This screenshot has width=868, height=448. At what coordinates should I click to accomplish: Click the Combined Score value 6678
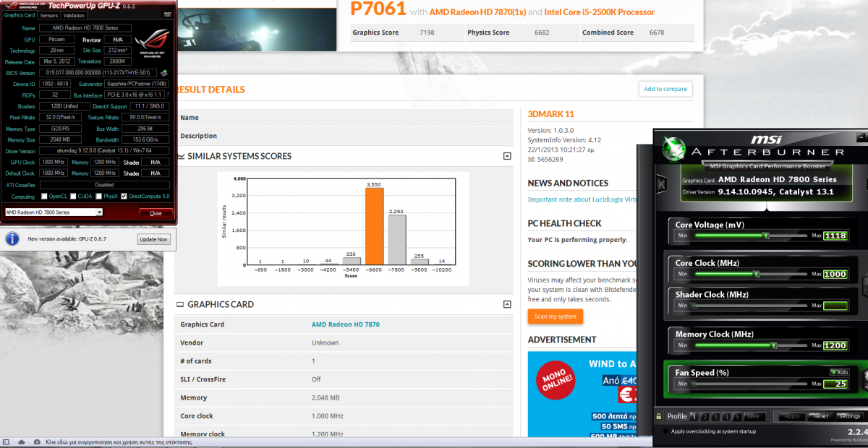coord(657,33)
